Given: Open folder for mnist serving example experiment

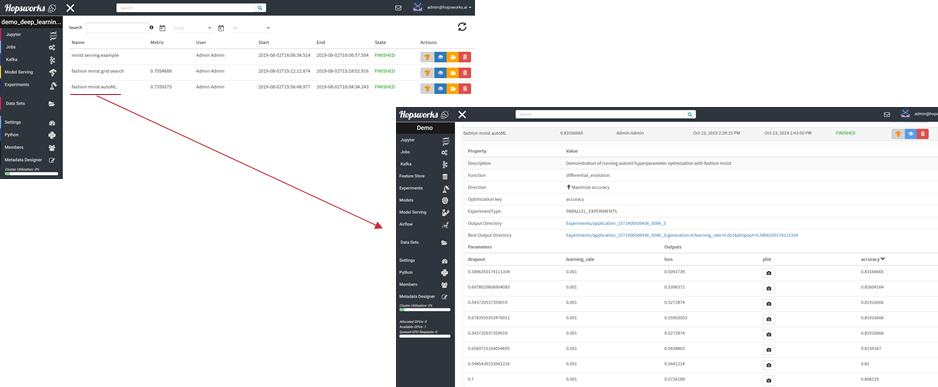Looking at the screenshot, I should coord(453,57).
